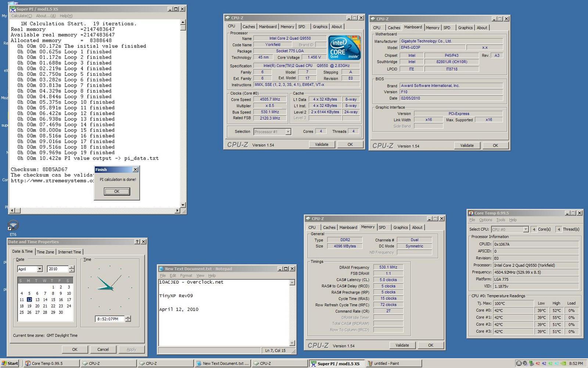588x368 pixels.
Task: Click Core Speed value 4505.7 MHz
Action: pos(270,99)
